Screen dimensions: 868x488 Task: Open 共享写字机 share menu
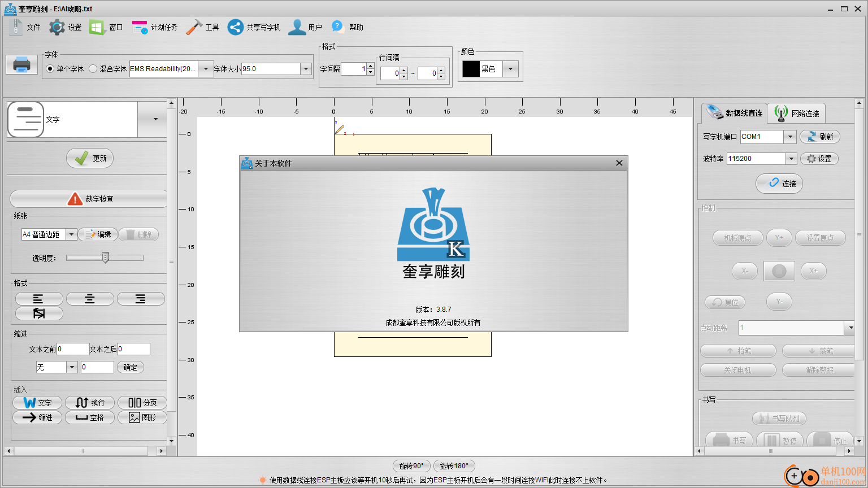(254, 27)
